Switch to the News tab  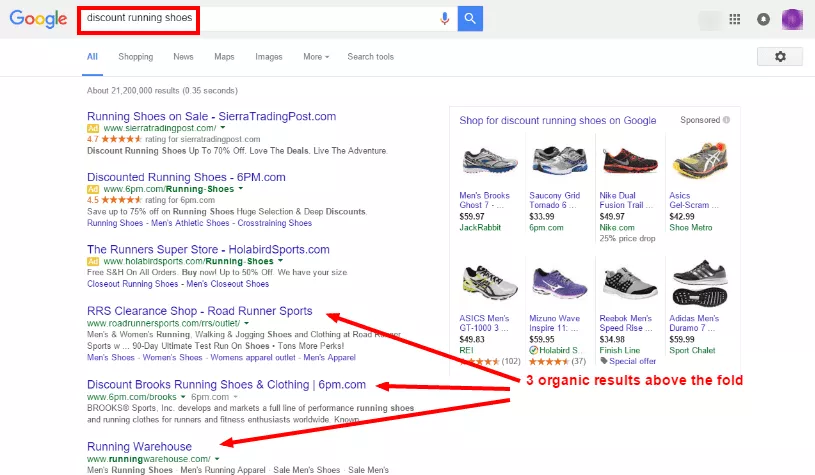[x=183, y=57]
